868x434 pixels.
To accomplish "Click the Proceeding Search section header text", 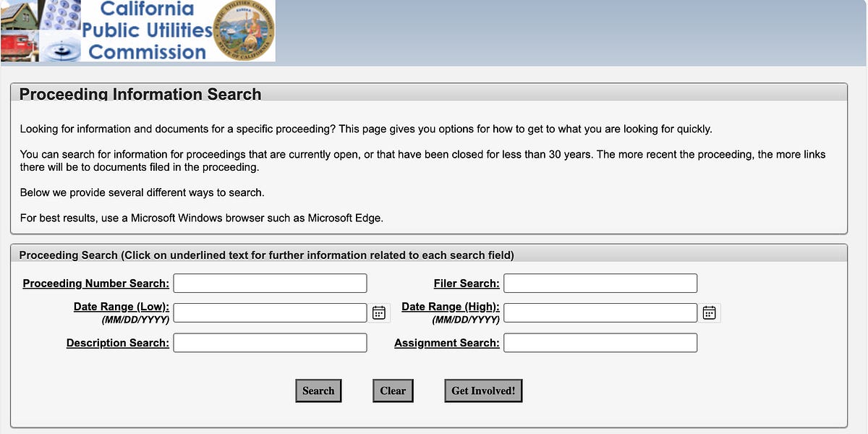I will pos(266,255).
